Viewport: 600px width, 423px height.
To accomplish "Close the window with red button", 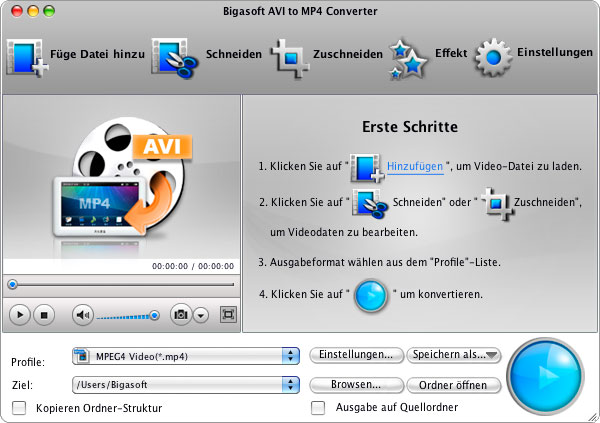I will (x=17, y=11).
